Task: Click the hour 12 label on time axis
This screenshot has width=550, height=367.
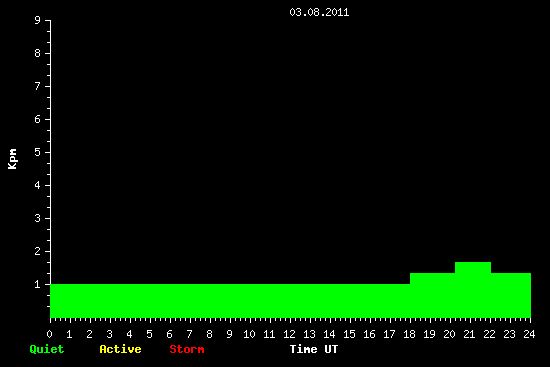Action: point(289,334)
